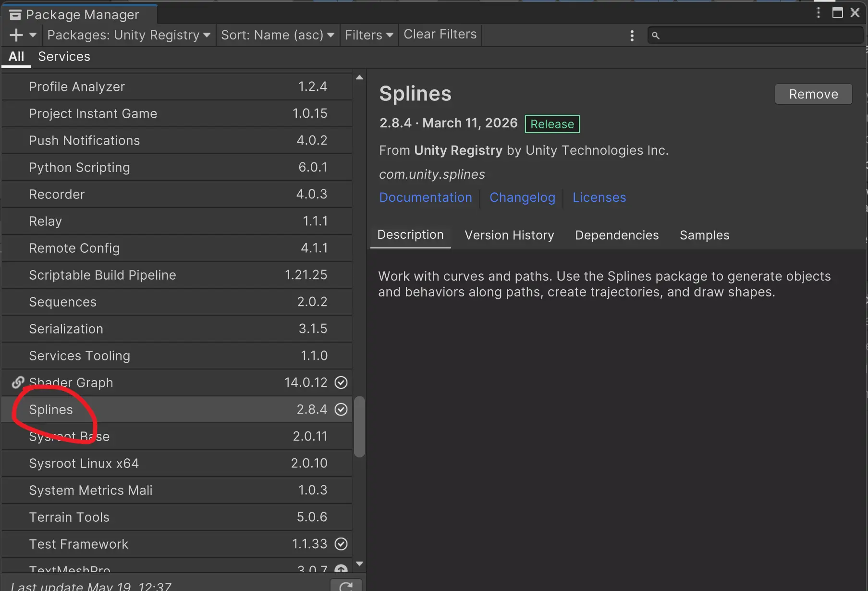Select the Remote Config package
Image resolution: width=868 pixels, height=591 pixels.
177,248
